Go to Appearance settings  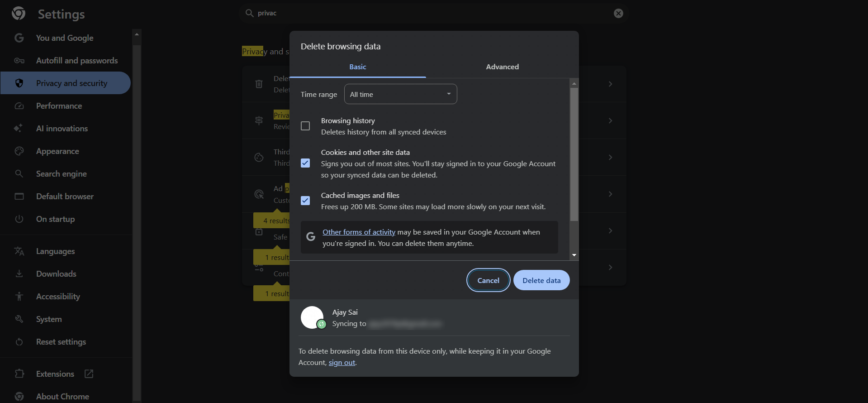(x=66, y=151)
